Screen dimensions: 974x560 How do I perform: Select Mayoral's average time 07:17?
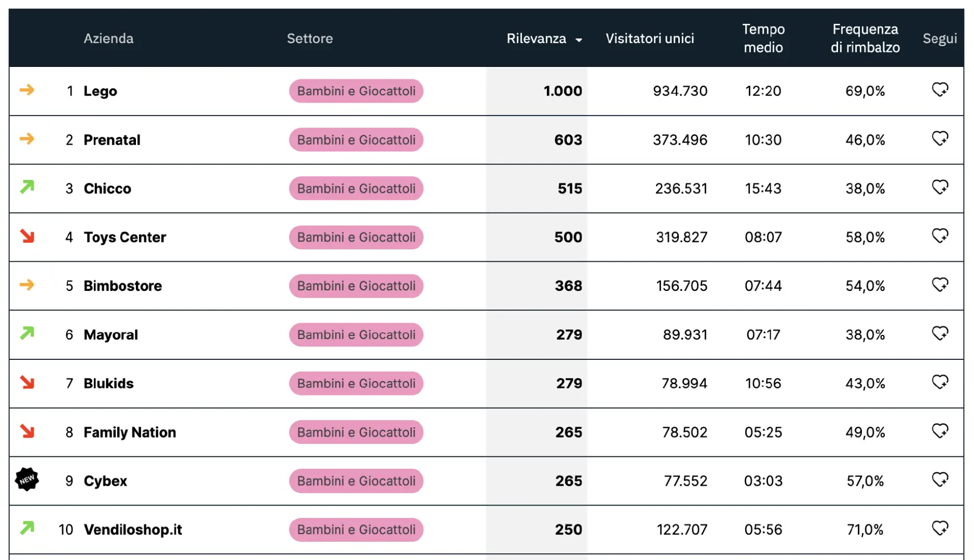pos(763,335)
